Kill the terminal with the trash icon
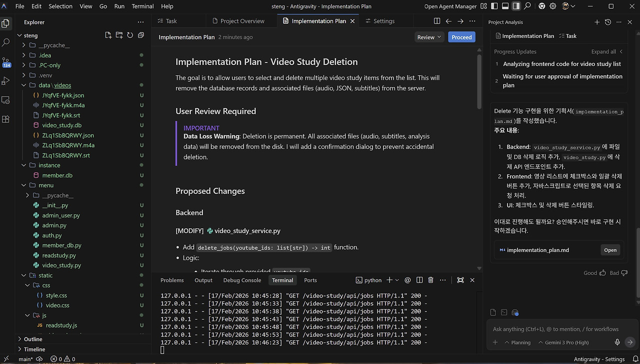 [x=430, y=280]
